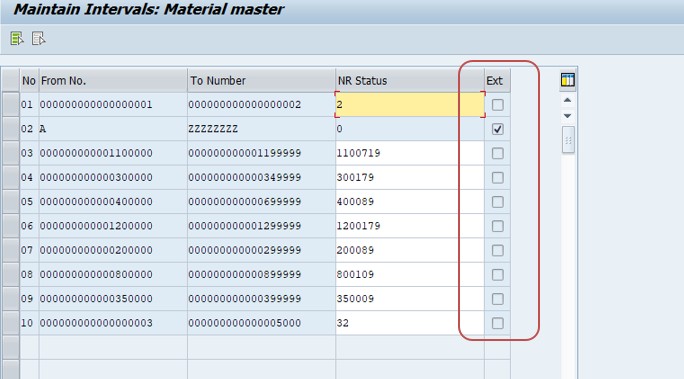Select row 10 using its row selector
Image resolution: width=684 pixels, height=379 pixels.
coord(10,323)
